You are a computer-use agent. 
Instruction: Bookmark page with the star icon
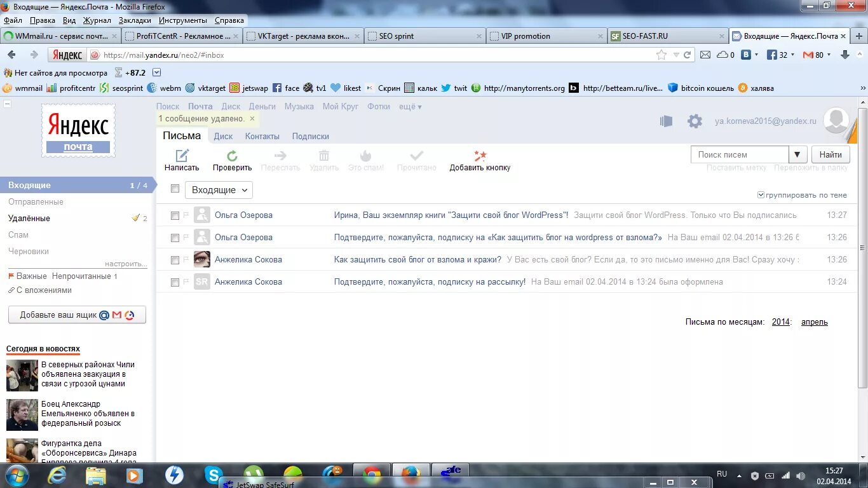click(x=661, y=55)
